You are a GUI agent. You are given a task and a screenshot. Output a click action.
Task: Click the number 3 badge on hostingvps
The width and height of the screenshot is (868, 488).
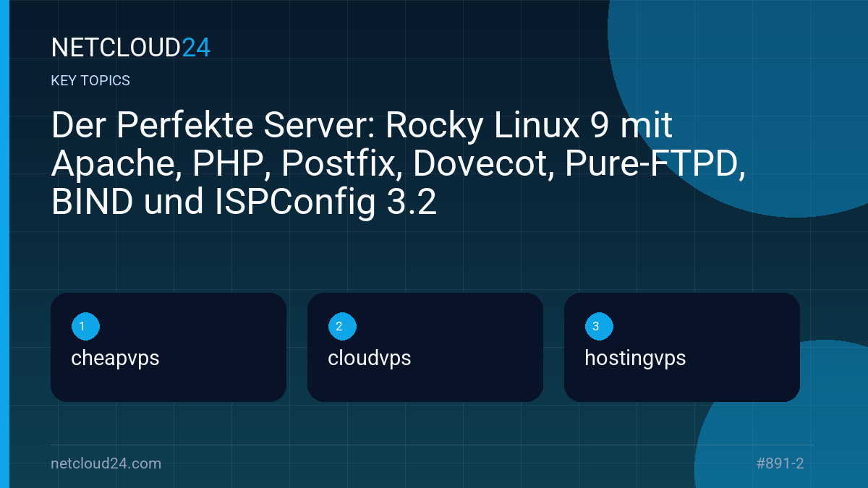click(599, 326)
